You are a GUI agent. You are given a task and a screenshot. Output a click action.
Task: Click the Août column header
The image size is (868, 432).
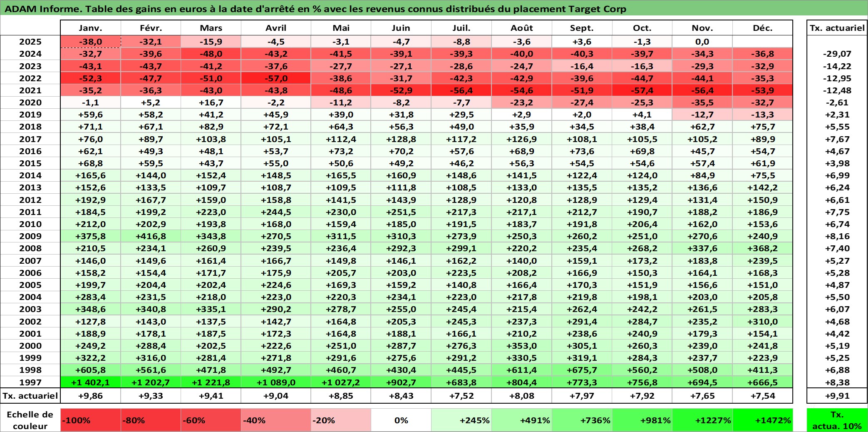coord(522,28)
